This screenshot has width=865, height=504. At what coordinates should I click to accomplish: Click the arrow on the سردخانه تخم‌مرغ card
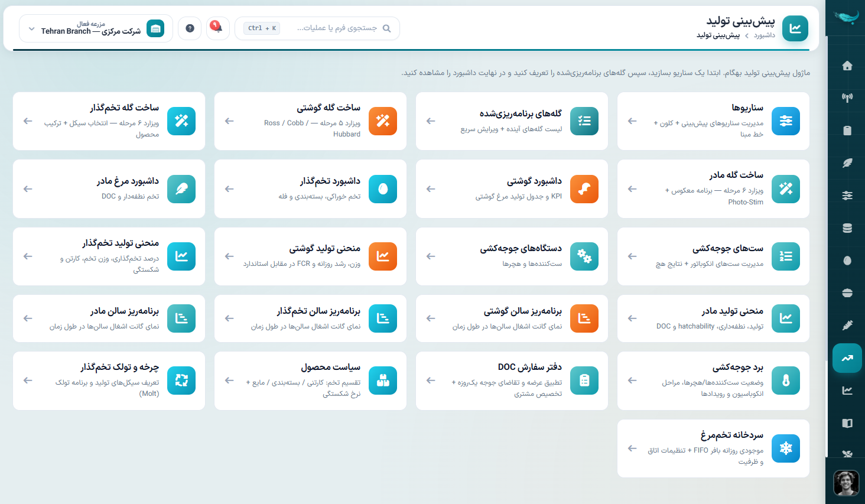(632, 448)
